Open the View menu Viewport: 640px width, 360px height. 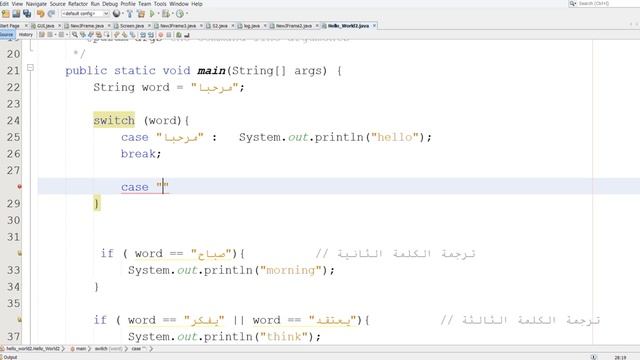(17, 4)
